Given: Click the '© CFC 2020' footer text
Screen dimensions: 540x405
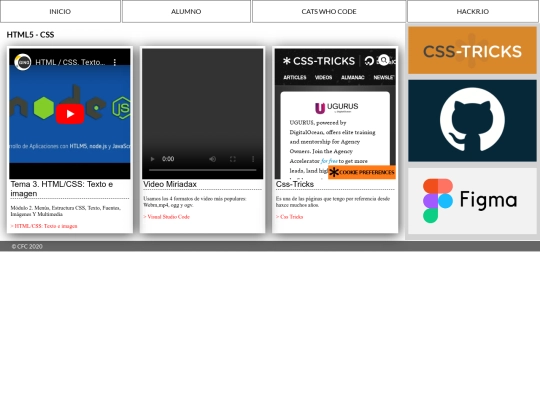Looking at the screenshot, I should [x=27, y=247].
